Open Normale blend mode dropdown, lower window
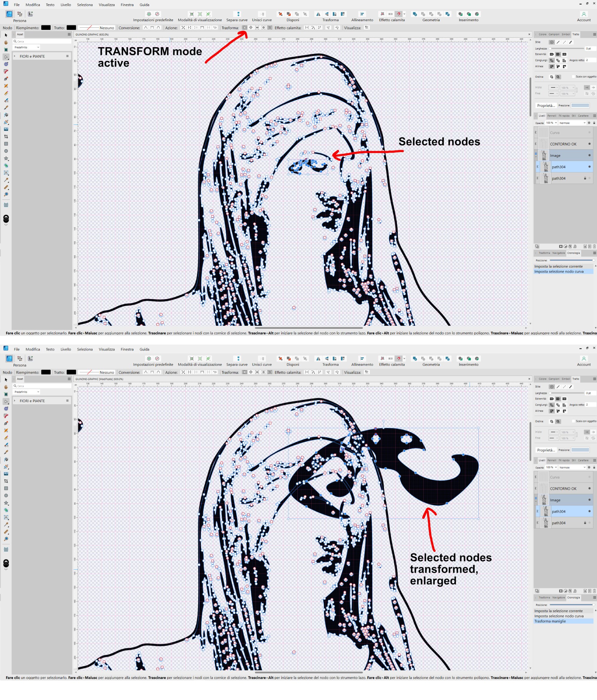Screen dimensions: 597x700 click(x=572, y=467)
